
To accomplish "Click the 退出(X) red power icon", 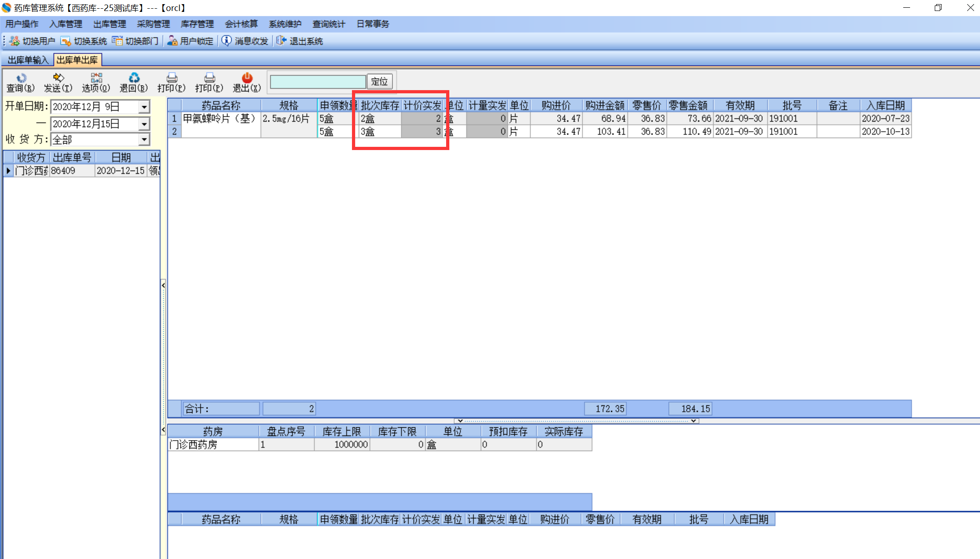I will point(247,78).
